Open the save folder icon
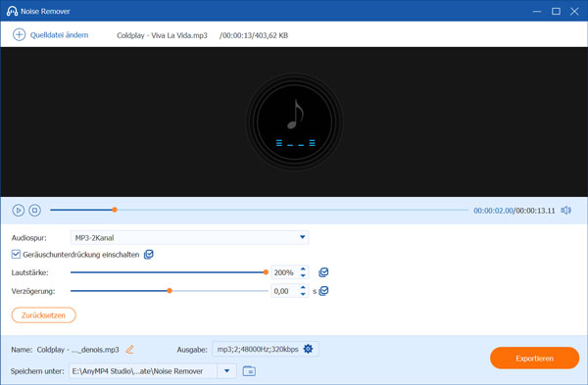This screenshot has width=588, height=385. click(249, 371)
